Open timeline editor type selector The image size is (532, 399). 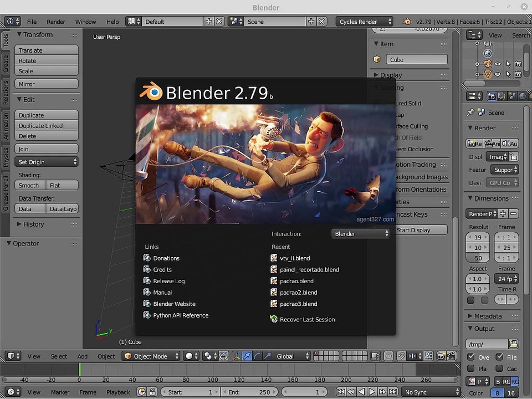(x=13, y=392)
